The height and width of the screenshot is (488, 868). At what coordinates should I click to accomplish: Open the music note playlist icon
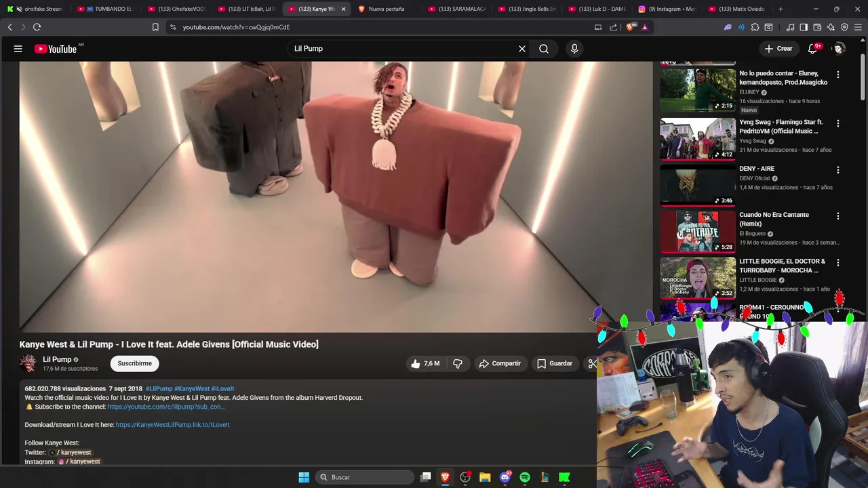point(790,27)
